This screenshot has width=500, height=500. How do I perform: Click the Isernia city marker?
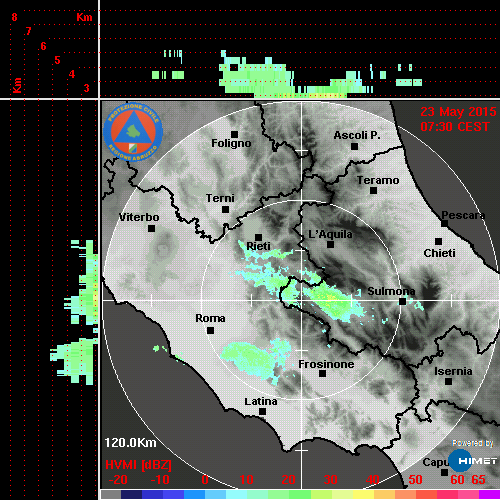[x=448, y=381]
